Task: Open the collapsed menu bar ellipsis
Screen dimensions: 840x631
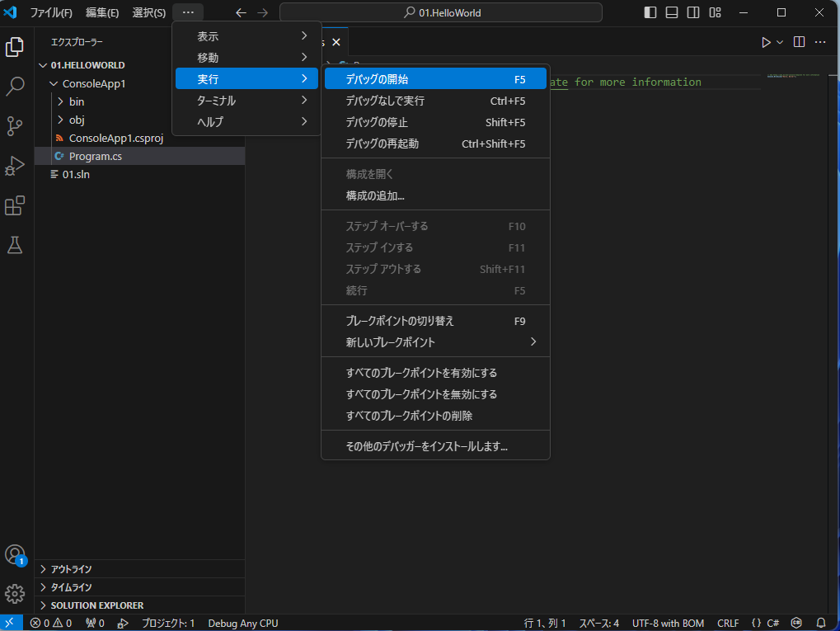Action: 188,12
